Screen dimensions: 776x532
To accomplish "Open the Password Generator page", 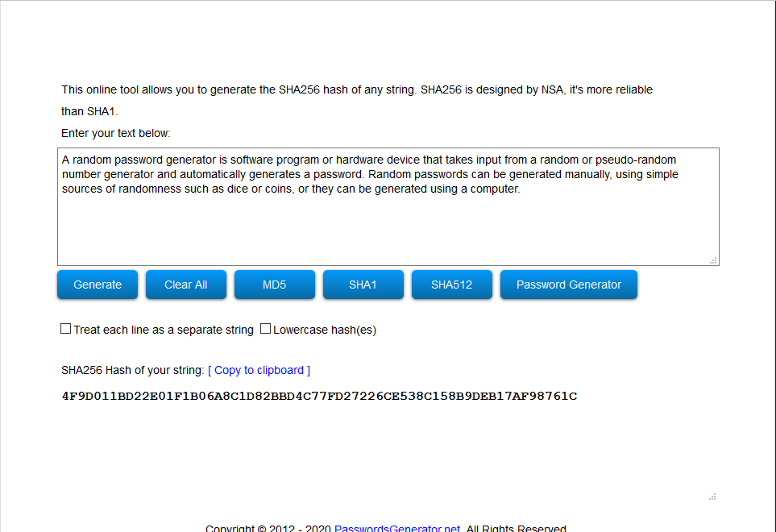I will tap(569, 285).
